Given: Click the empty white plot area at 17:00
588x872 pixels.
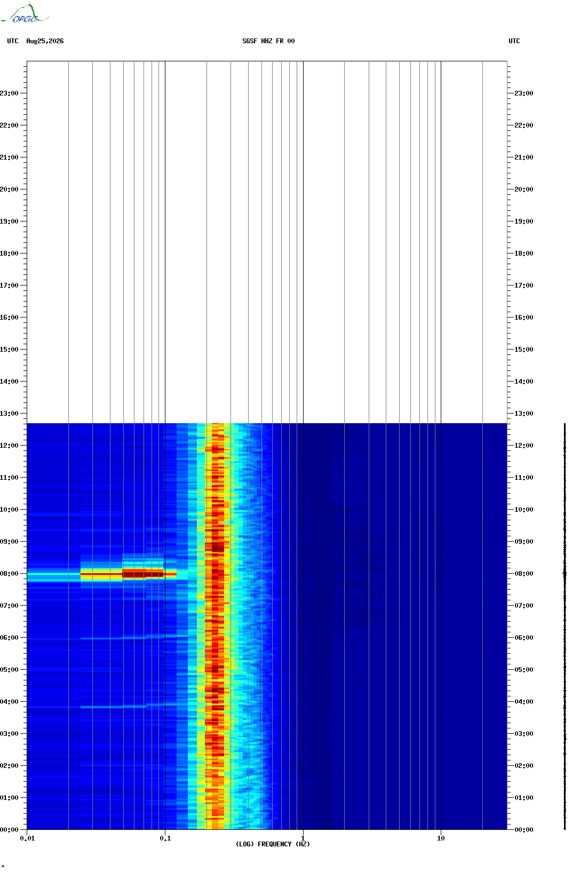Looking at the screenshot, I should click(267, 286).
